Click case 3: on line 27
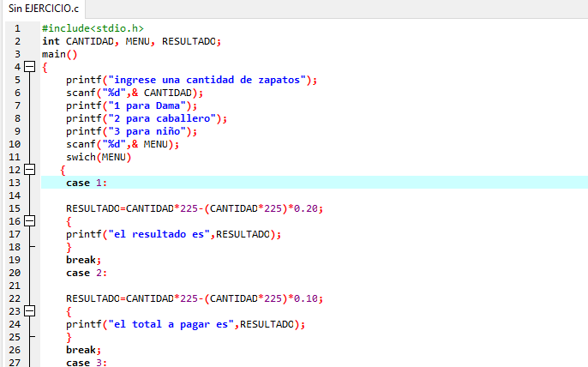Viewport: 588px width, 367px height. pos(87,363)
